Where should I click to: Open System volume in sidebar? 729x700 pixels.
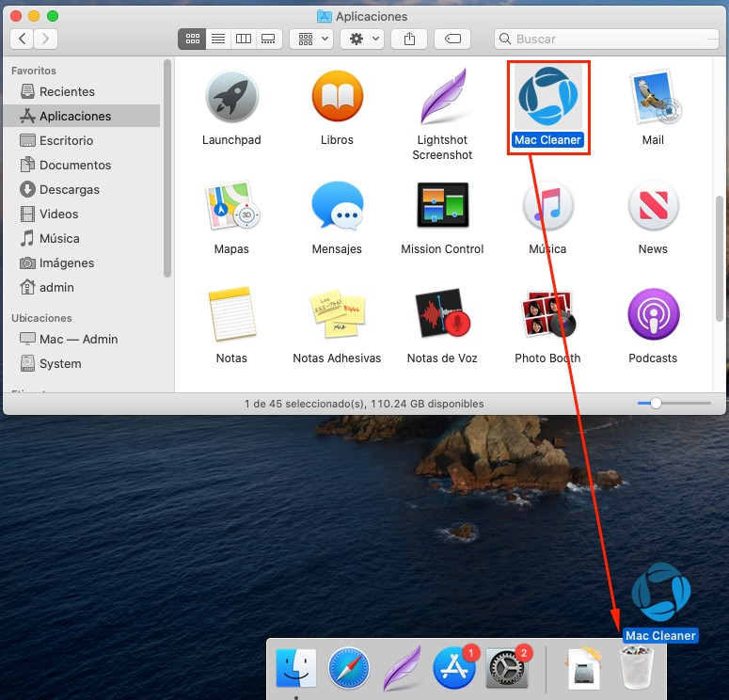point(81,364)
